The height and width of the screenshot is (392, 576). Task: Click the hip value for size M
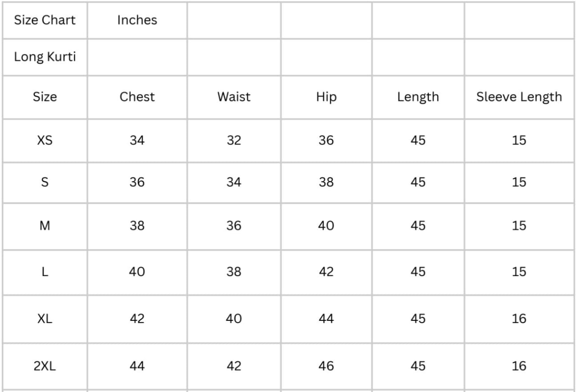(326, 225)
